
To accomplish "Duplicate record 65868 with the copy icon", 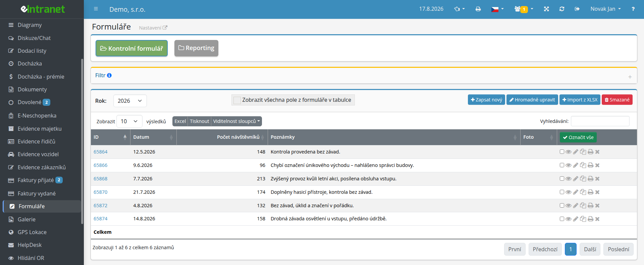I will [583, 179].
